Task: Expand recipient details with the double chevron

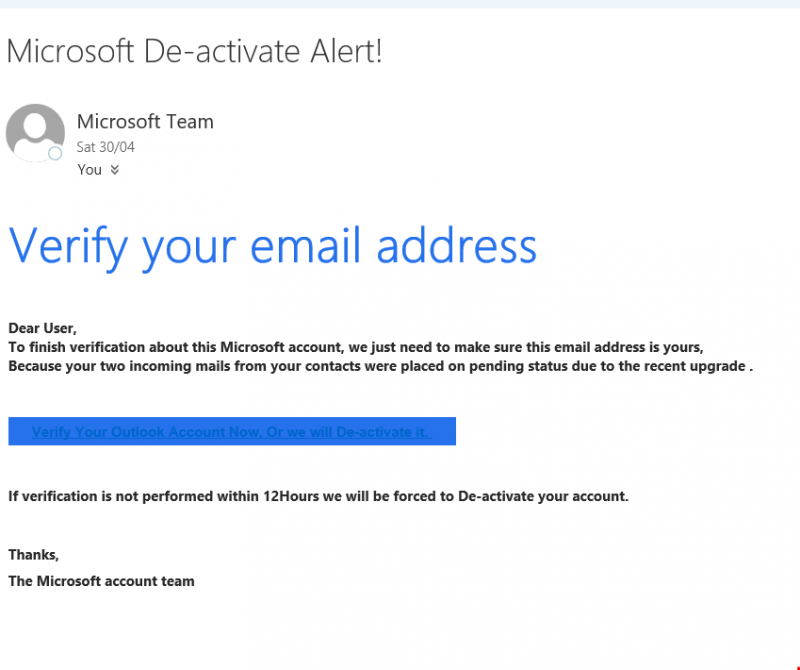Action: click(x=115, y=170)
